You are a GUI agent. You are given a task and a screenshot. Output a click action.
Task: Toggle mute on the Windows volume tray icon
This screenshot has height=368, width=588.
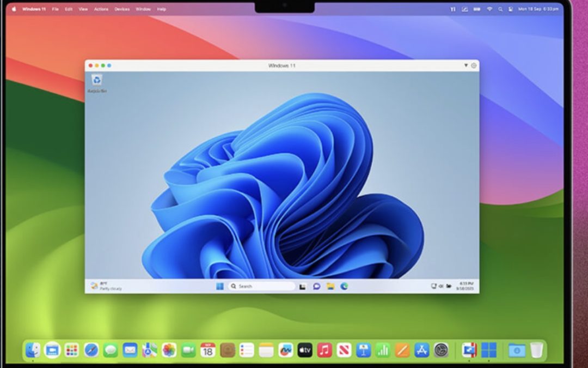(x=441, y=286)
